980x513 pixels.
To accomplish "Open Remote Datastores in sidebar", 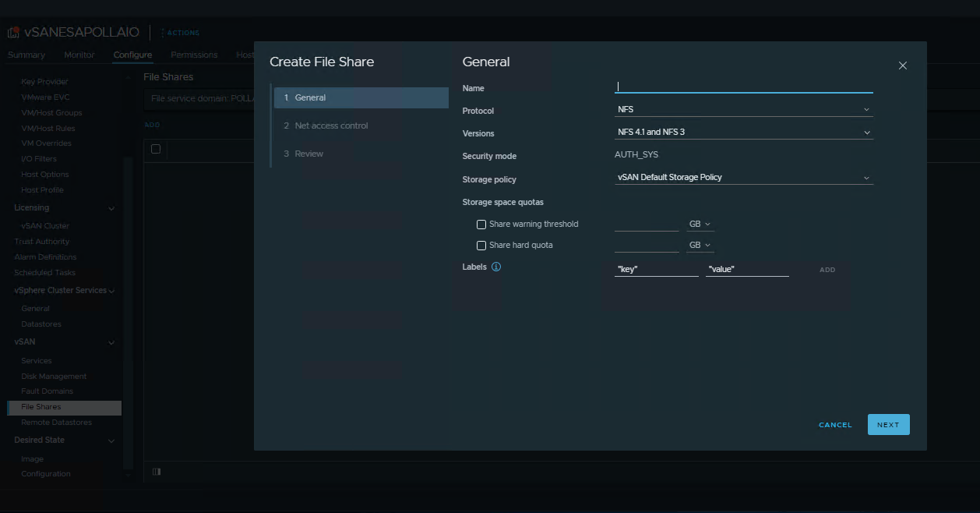I will (x=56, y=423).
